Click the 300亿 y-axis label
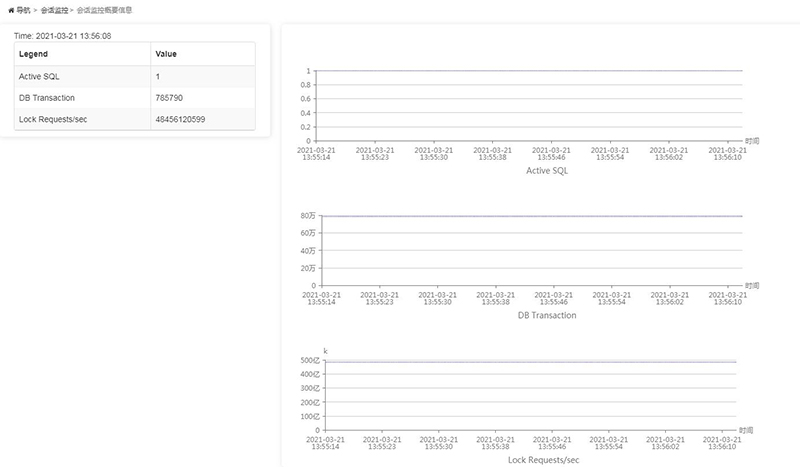This screenshot has width=800, height=467. pyautogui.click(x=310, y=388)
